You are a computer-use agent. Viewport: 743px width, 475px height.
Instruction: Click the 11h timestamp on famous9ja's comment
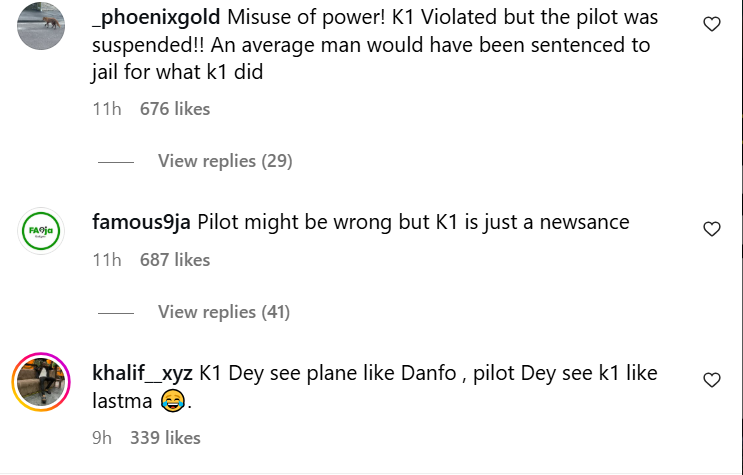pyautogui.click(x=106, y=260)
